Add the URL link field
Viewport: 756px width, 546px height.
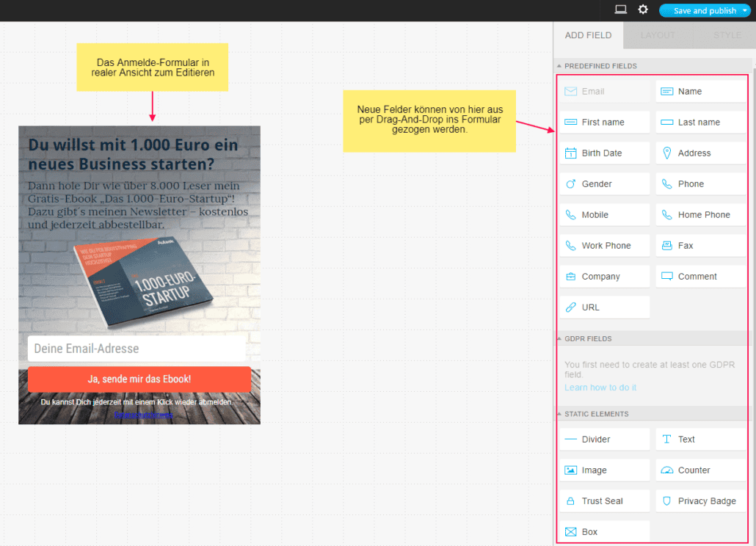(x=605, y=307)
